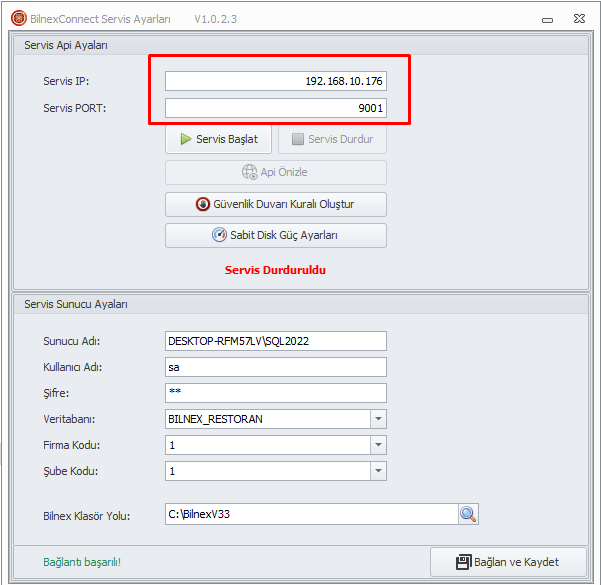Screen dimensions: 601x585
Task: Open the Firma Kodu dropdown
Action: click(378, 445)
